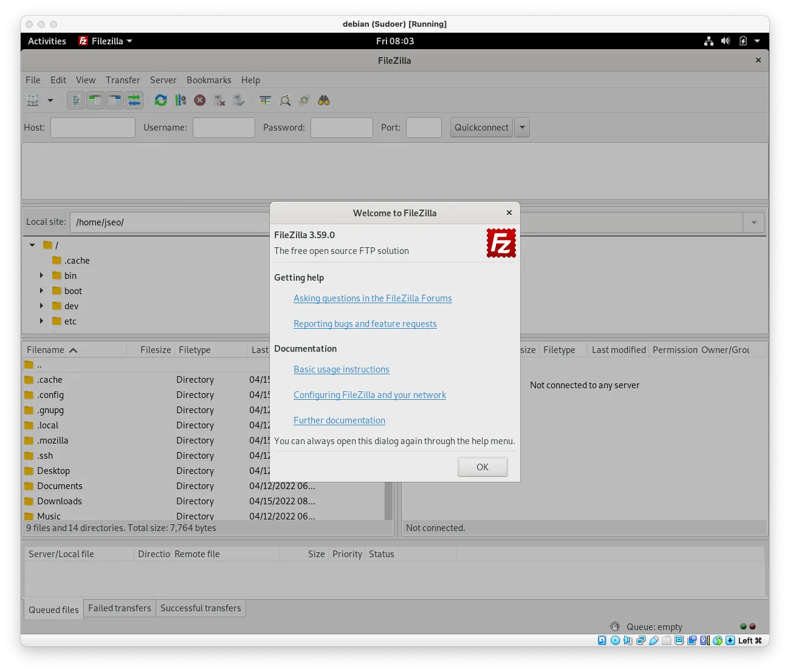Open Further documentation link
Screen dimensions: 790x672
[339, 420]
